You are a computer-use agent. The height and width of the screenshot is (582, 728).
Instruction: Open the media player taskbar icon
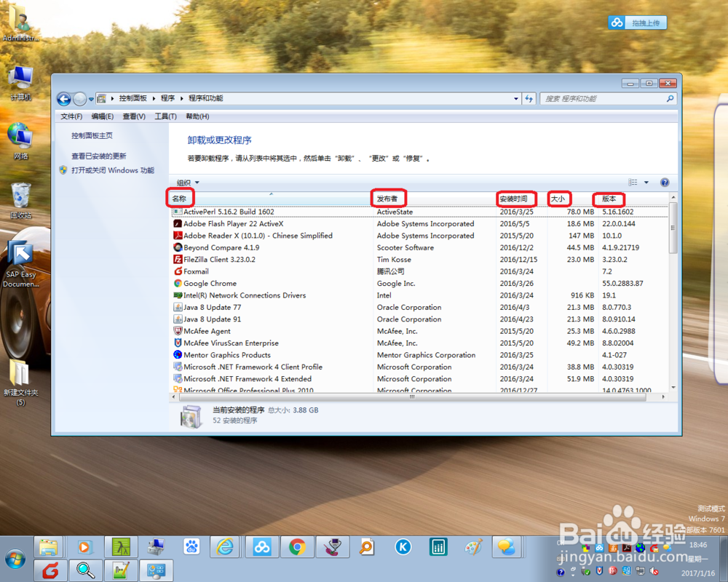(x=84, y=548)
